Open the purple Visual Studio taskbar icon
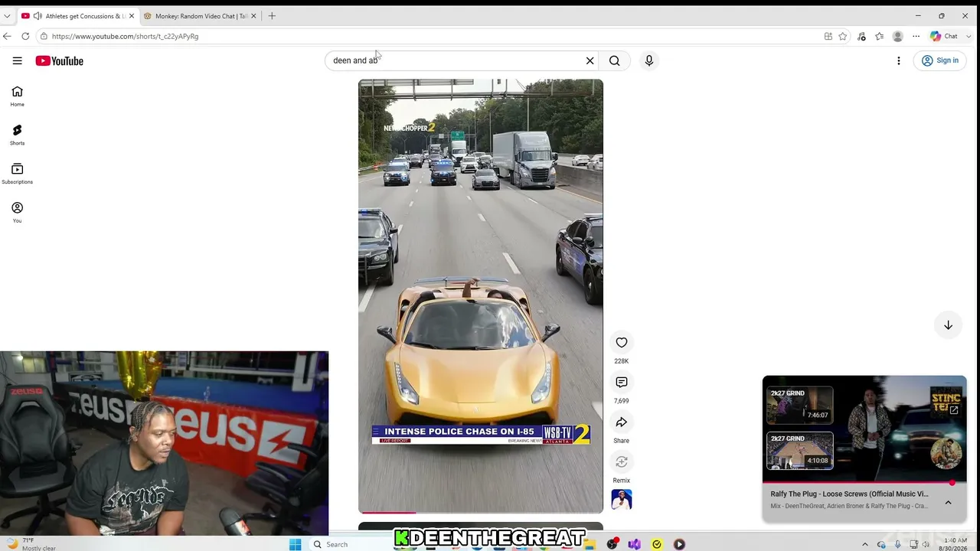 (x=634, y=544)
